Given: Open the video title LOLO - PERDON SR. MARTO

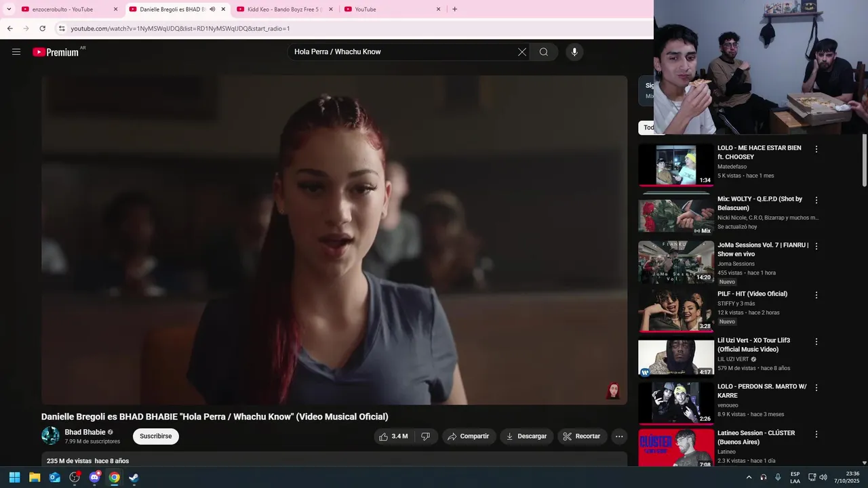Looking at the screenshot, I should (x=762, y=391).
